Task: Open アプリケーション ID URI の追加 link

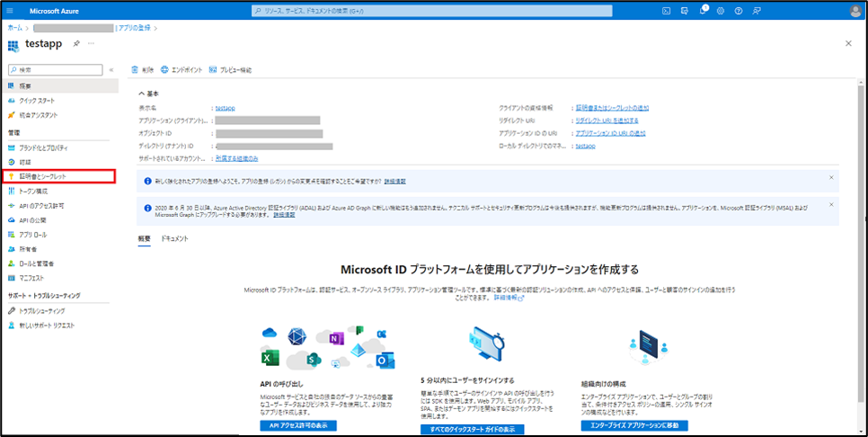Action: coord(611,133)
